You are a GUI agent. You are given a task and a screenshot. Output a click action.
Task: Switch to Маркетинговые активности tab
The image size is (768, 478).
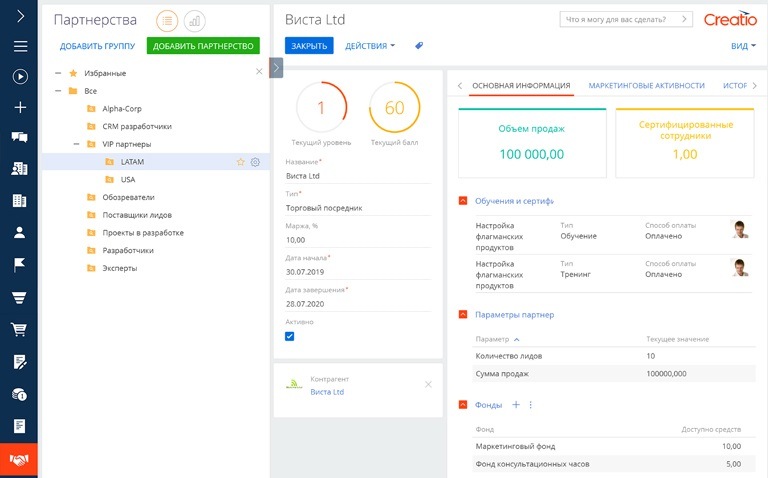(647, 85)
